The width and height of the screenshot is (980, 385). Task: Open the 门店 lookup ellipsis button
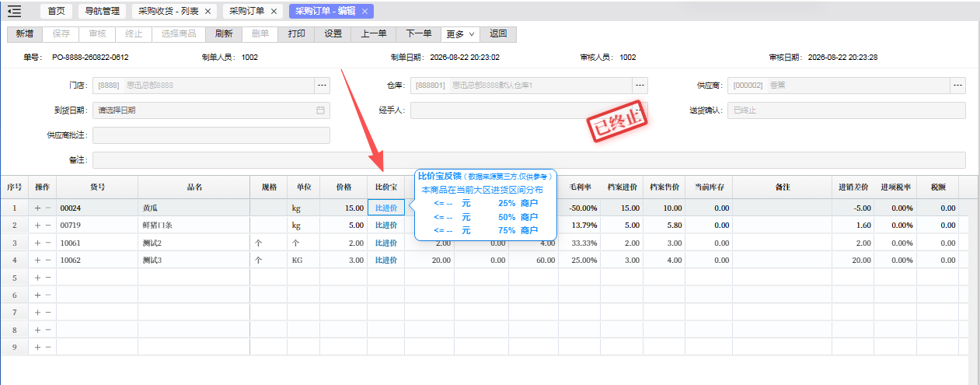pos(322,86)
